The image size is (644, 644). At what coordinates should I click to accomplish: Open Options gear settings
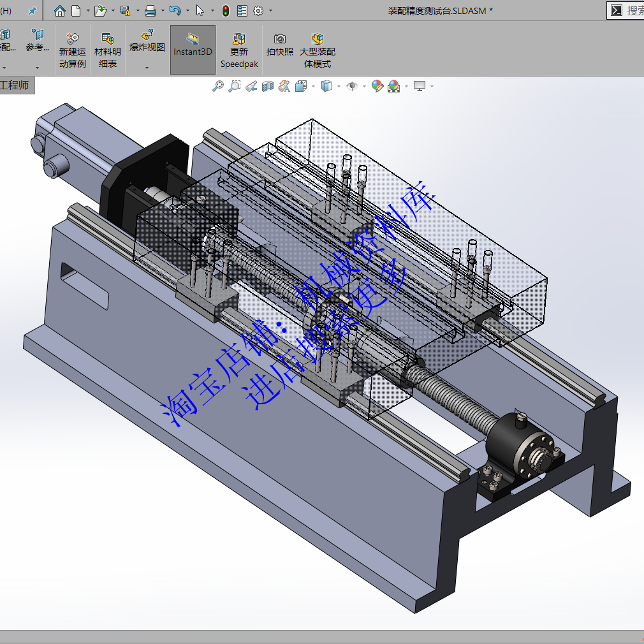pos(258,11)
